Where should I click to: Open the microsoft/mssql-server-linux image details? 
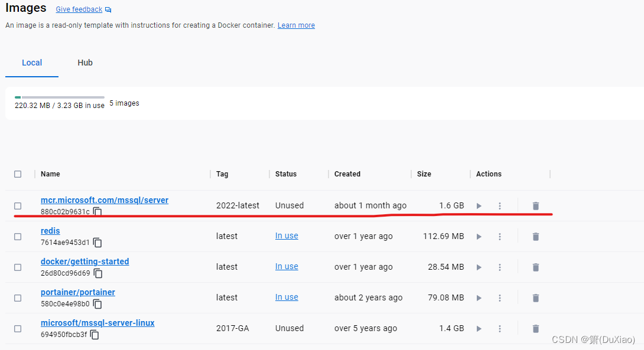(x=97, y=323)
